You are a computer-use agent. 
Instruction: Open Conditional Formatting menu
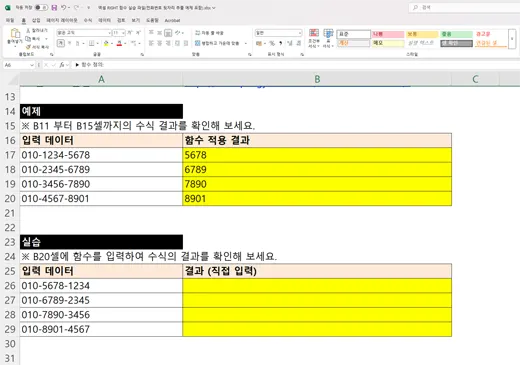(313, 38)
